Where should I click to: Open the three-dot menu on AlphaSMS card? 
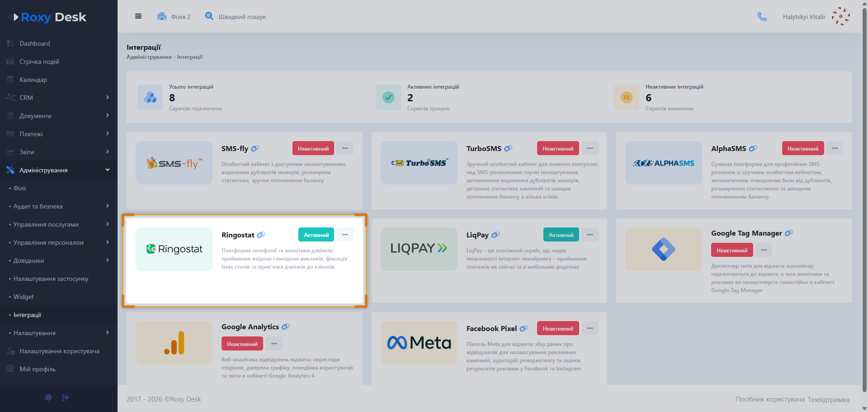click(835, 148)
